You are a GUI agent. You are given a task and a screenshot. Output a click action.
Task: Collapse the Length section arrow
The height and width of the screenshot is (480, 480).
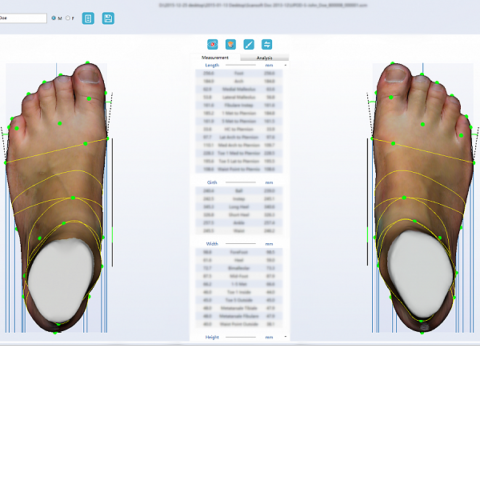pos(285,65)
